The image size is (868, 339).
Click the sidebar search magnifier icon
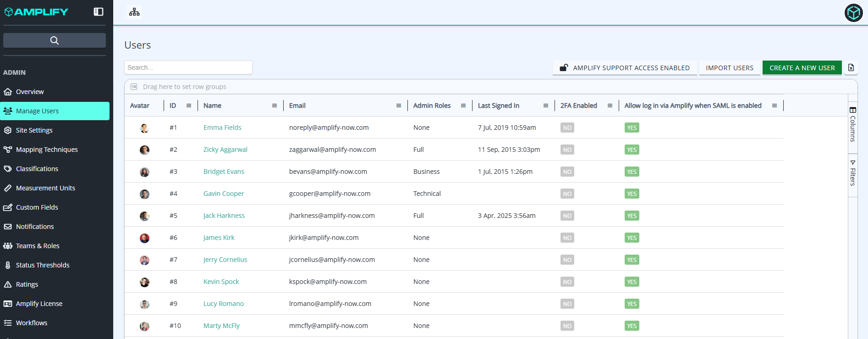pos(55,40)
